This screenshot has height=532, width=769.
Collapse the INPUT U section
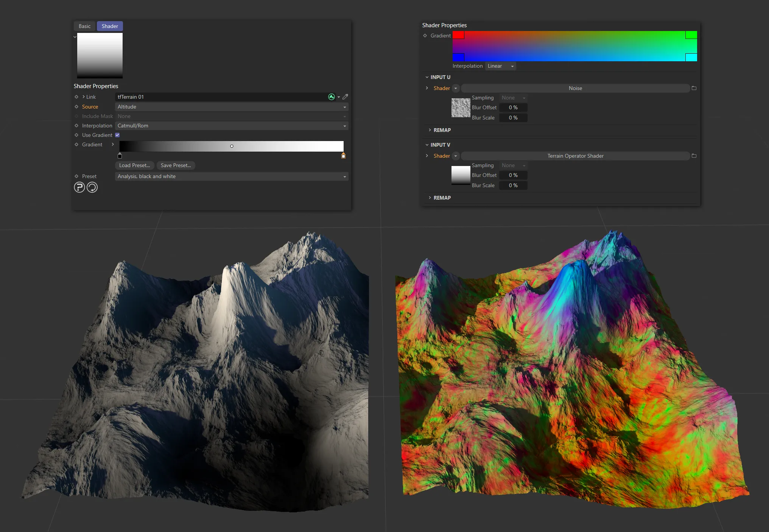(427, 77)
